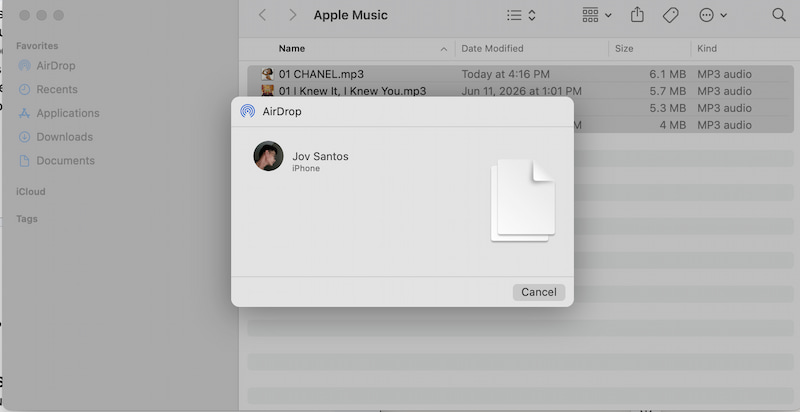Click the Applications sidebar icon
This screenshot has height=412, width=800.
[x=24, y=113]
